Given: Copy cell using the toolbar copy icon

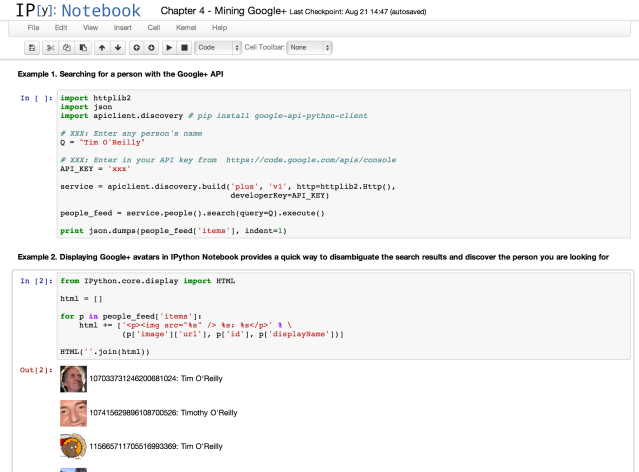Looking at the screenshot, I should pyautogui.click(x=67, y=48).
